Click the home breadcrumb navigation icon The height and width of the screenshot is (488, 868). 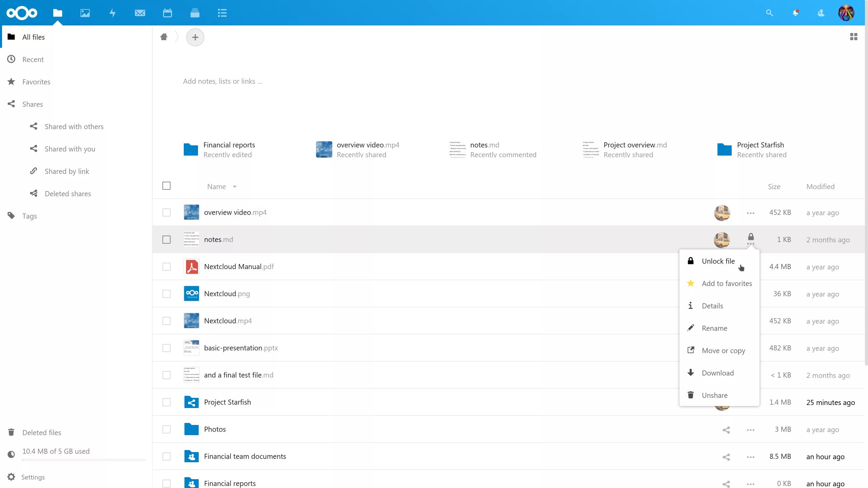point(164,37)
